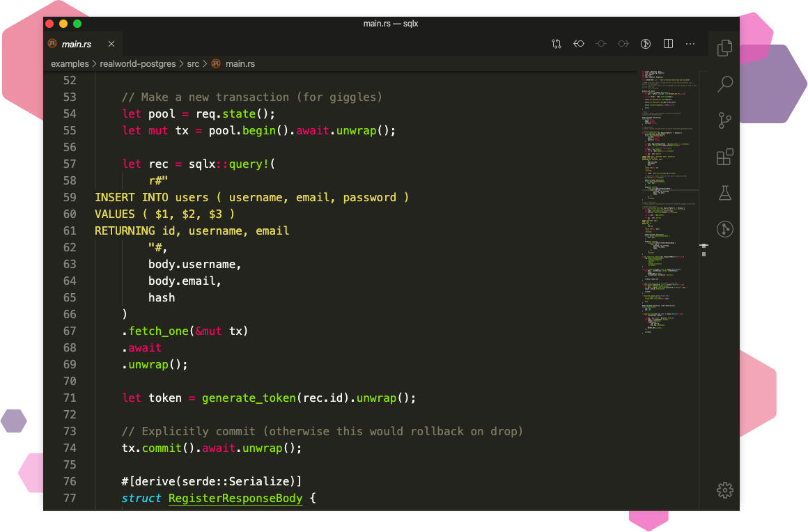Image resolution: width=808 pixels, height=532 pixels.
Task: Open the Source Control view
Action: [x=724, y=120]
